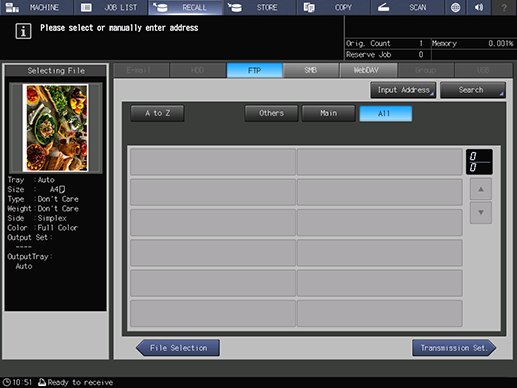Filter addresses with A to Z
The height and width of the screenshot is (388, 517).
click(x=157, y=113)
